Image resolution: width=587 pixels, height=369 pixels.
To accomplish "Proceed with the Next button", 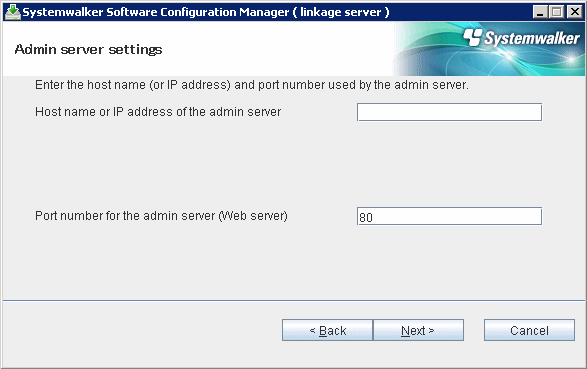I will [419, 330].
